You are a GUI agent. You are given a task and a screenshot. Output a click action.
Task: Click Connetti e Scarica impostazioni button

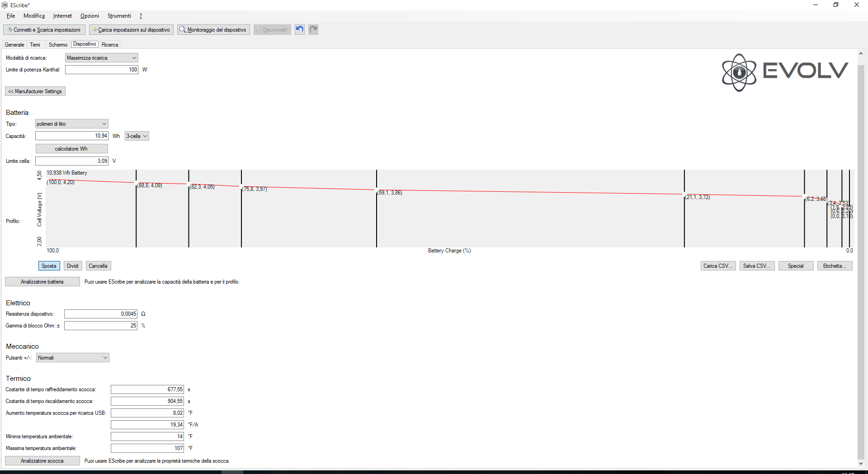tap(44, 30)
